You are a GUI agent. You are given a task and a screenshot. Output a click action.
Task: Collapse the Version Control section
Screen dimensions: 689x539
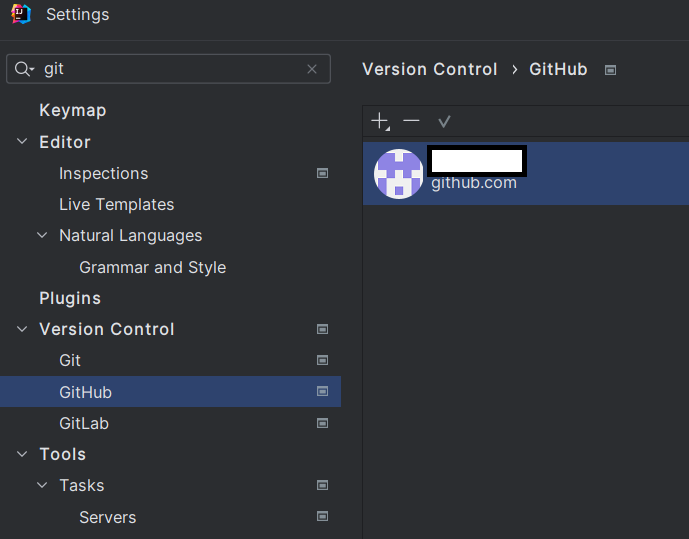point(22,329)
